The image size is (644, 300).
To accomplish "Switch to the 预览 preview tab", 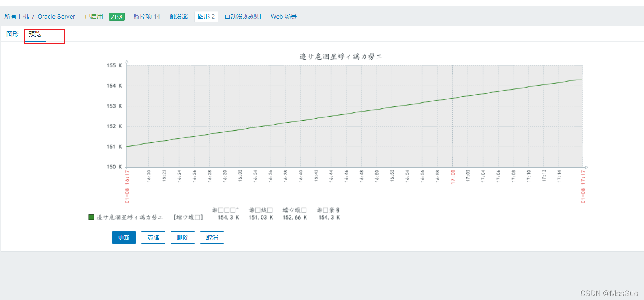I will (x=35, y=34).
